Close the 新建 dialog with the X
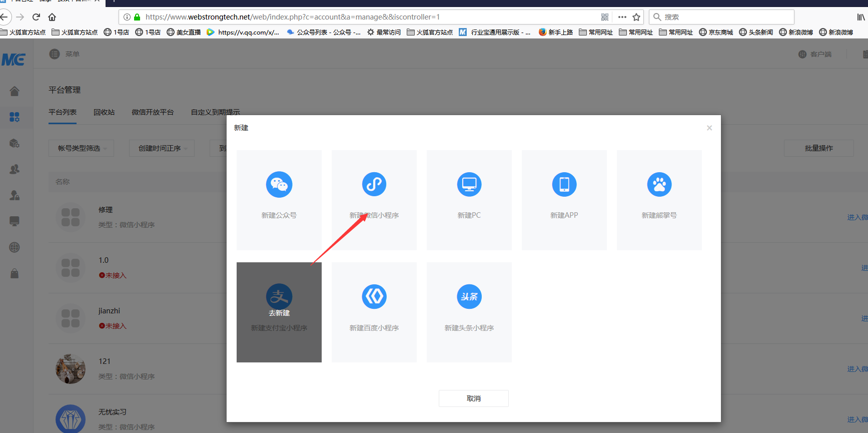Screen dimensions: 868x433 [x=709, y=128]
